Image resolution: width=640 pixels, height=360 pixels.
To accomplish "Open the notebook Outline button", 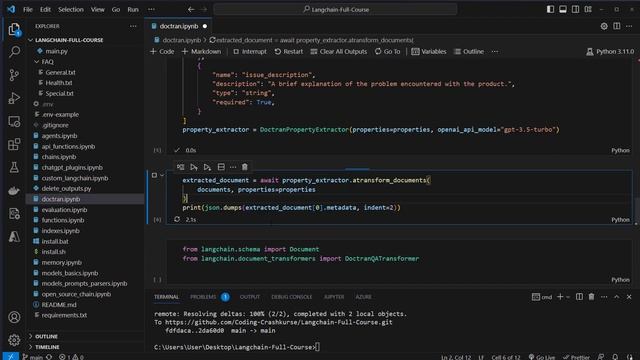I will (x=469, y=51).
